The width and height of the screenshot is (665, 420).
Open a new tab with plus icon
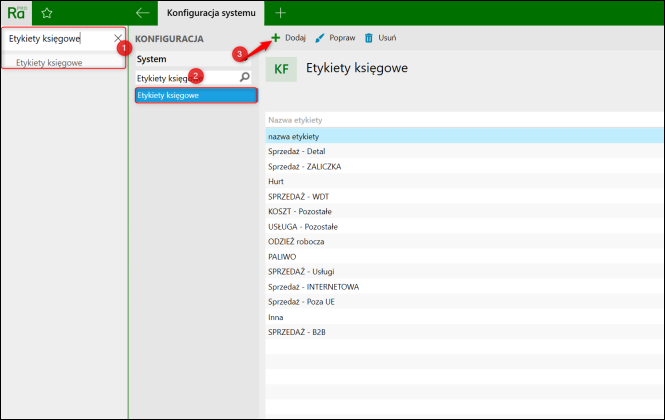coord(280,13)
